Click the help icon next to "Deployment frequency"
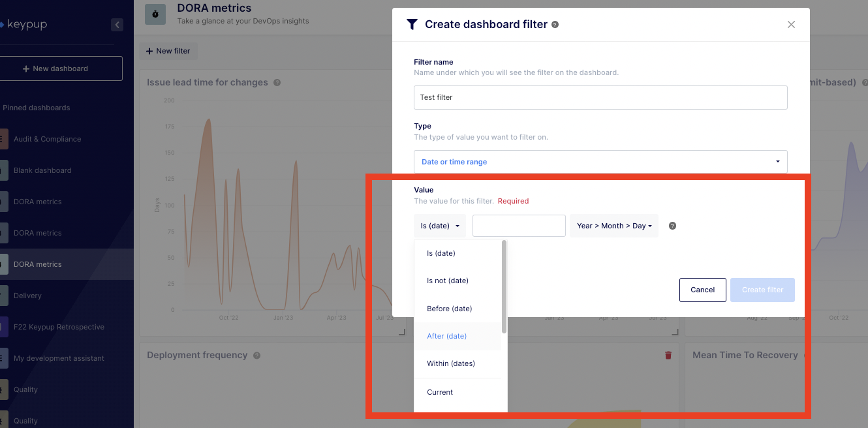 pos(256,355)
